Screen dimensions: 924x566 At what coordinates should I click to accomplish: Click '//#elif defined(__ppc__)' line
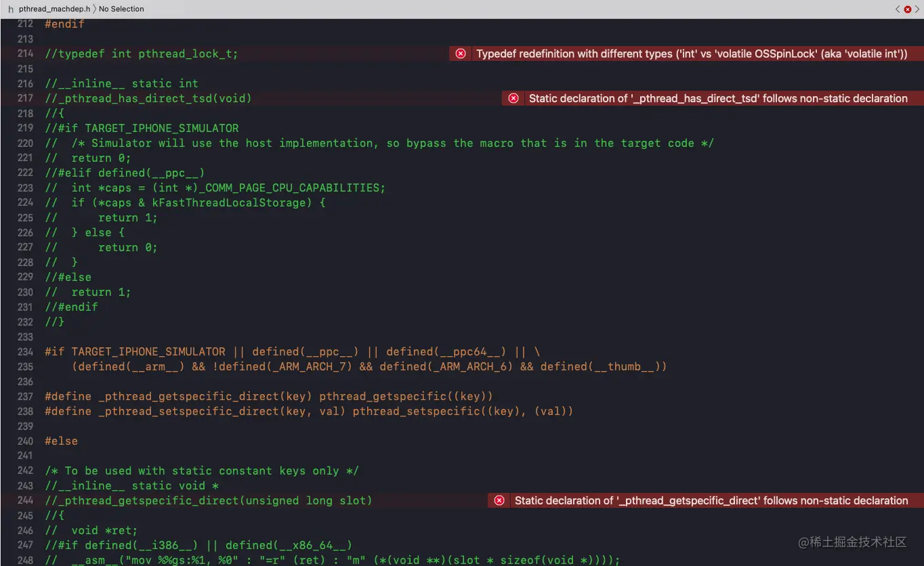pos(125,173)
